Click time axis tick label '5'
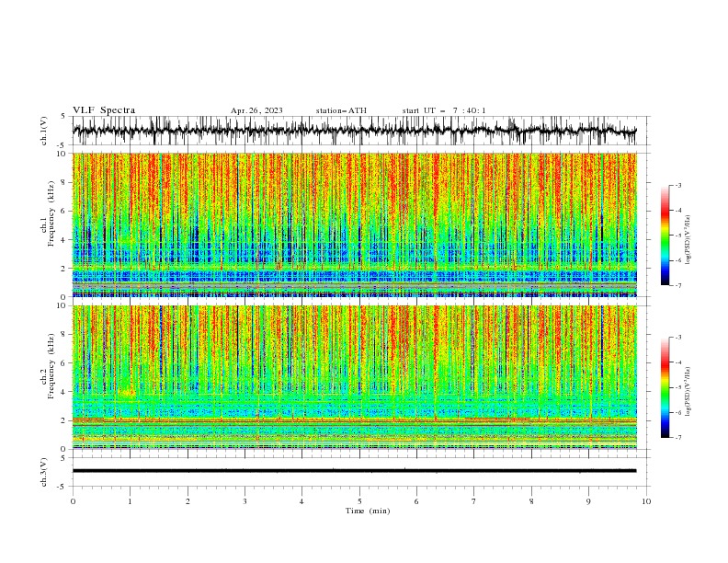 359,501
